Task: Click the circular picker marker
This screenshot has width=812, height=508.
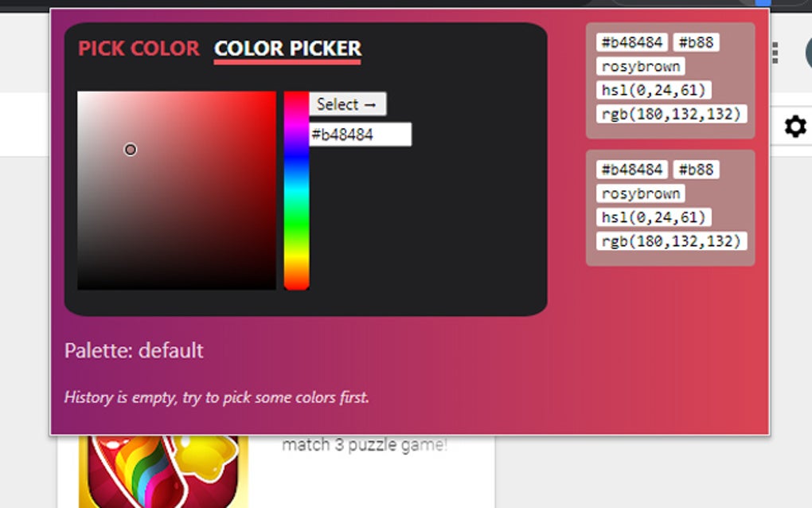Action: tap(131, 149)
